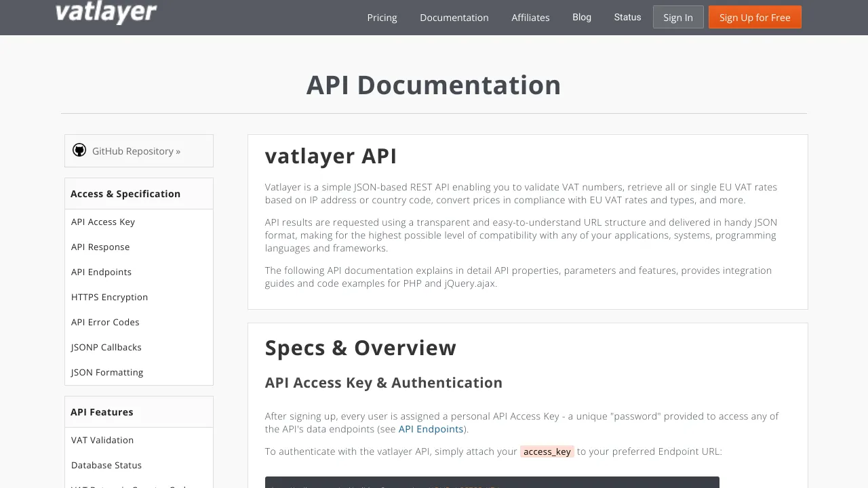Click the API Documentation page title
This screenshot has width=868, height=488.
434,85
